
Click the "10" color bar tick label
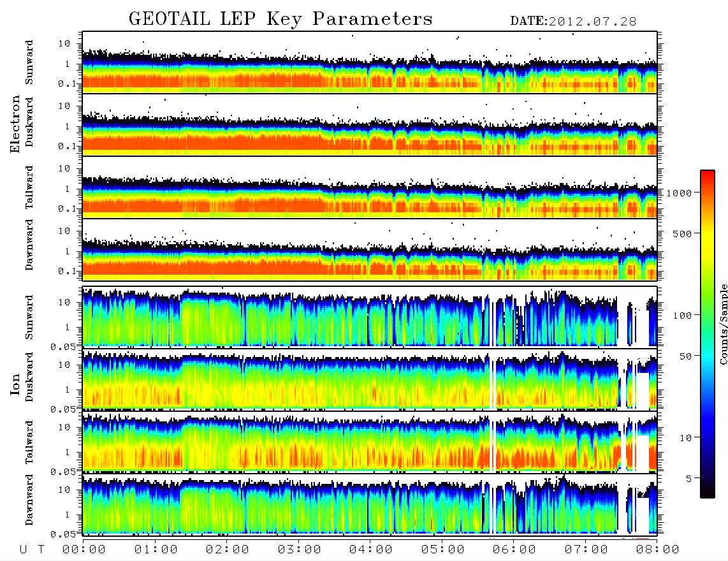pyautogui.click(x=686, y=438)
